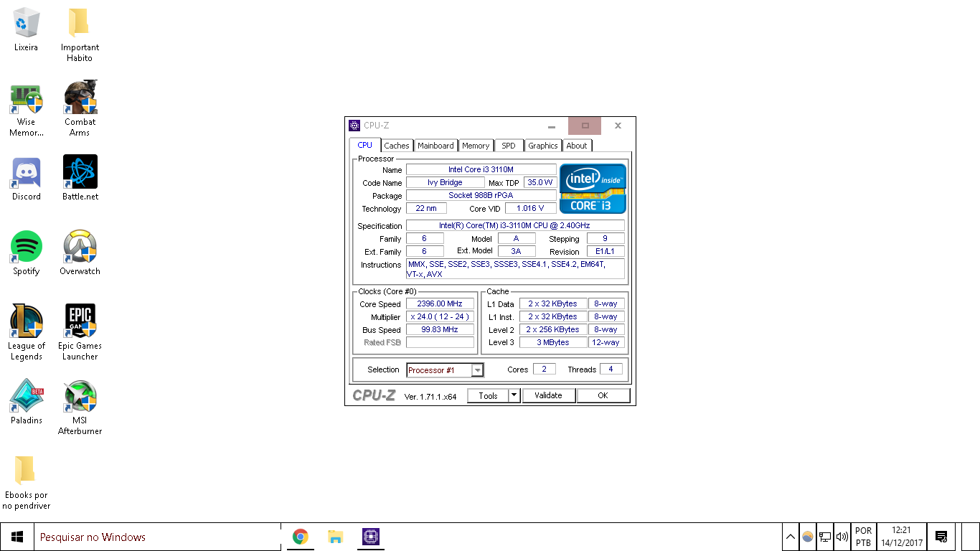Switch to the About tab
Viewport: 980px width, 551px height.
click(x=577, y=146)
